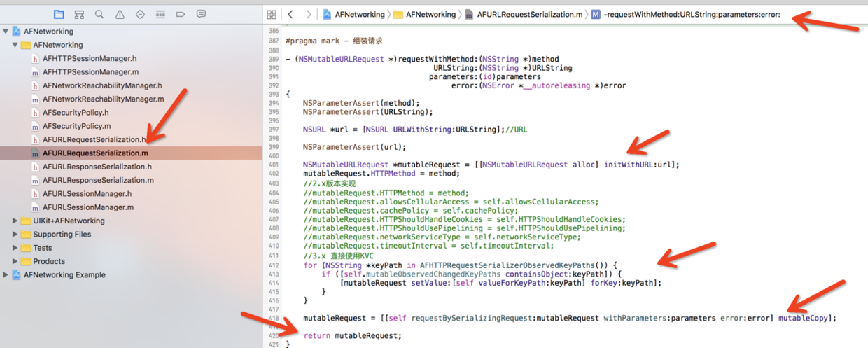Collapse the AFNetworking project root

click(6, 32)
